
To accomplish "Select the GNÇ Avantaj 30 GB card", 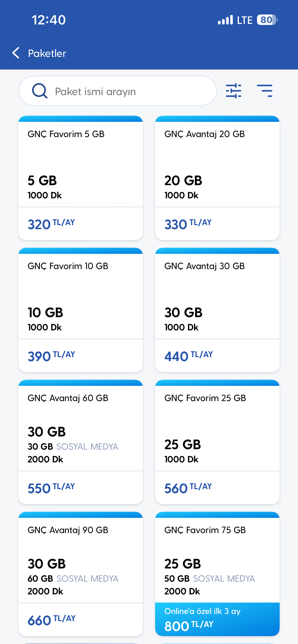I will [x=217, y=310].
